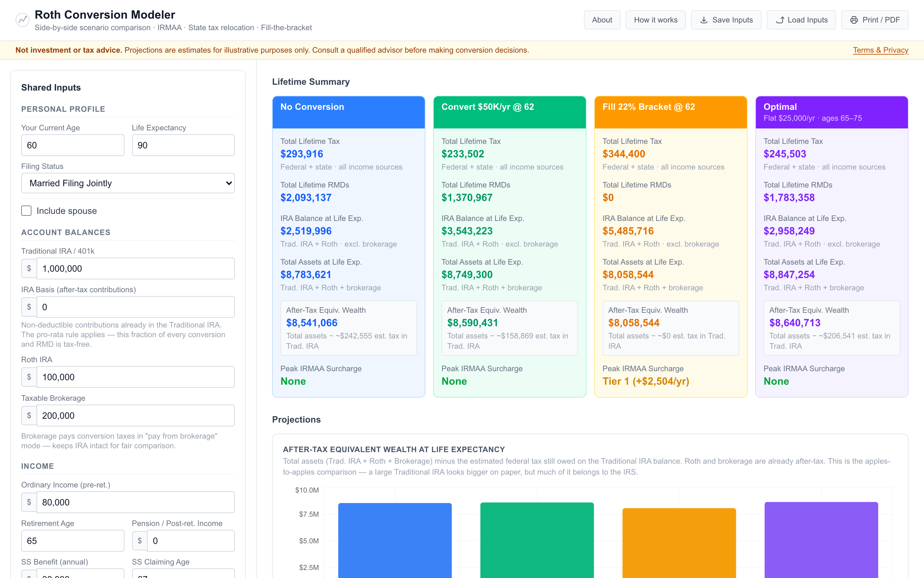Open the Terms & Privacy link
Screen dimensions: 924x578
(880, 50)
